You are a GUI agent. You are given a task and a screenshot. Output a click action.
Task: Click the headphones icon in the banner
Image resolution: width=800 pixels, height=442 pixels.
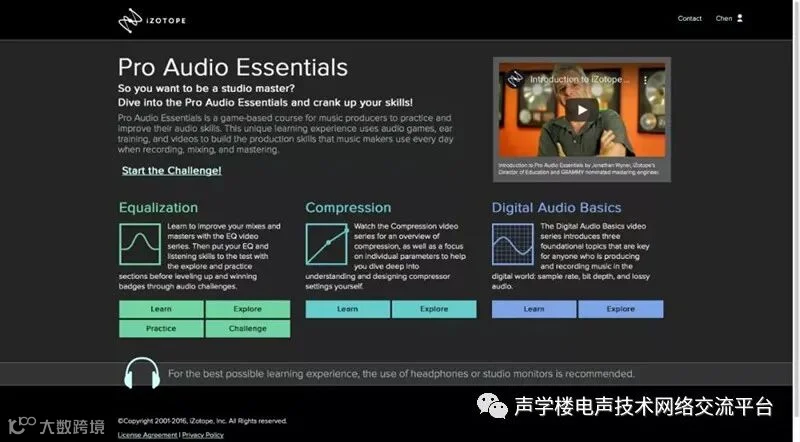142,373
